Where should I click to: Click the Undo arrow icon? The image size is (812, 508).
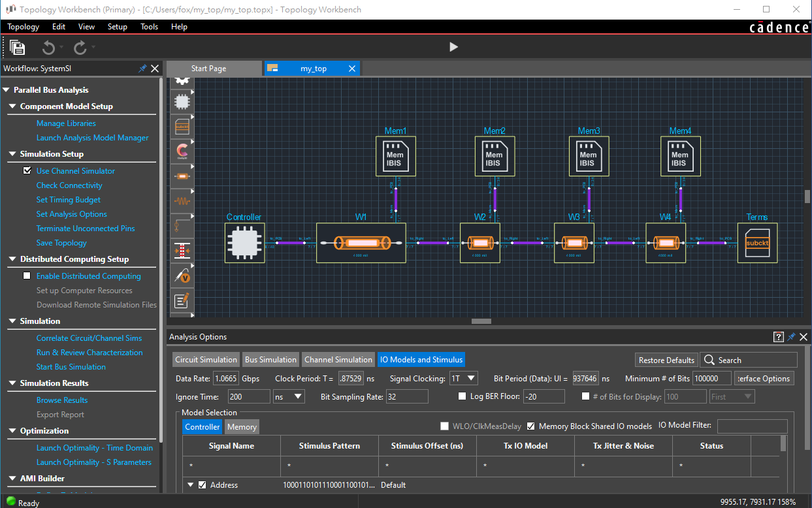pyautogui.click(x=48, y=47)
